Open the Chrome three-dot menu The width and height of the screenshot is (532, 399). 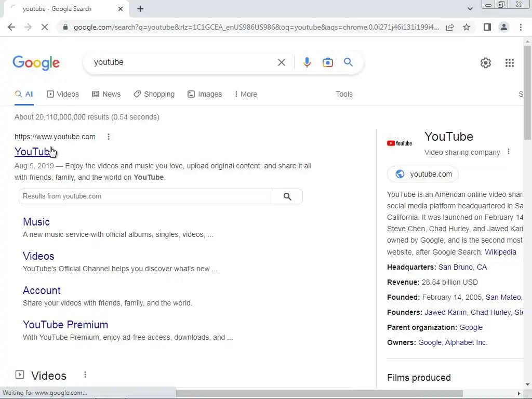click(521, 27)
